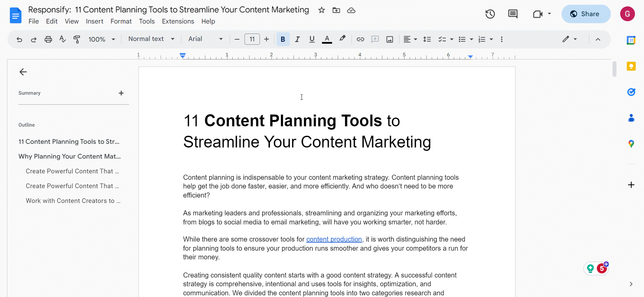Open the Normal text style dropdown
Image resolution: width=644 pixels, height=297 pixels.
(x=151, y=39)
